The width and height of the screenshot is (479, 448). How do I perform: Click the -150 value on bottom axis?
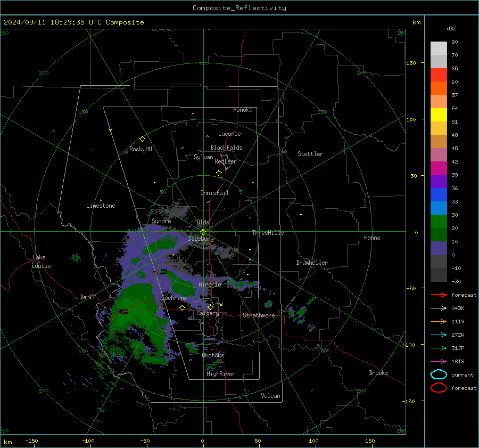(x=31, y=441)
